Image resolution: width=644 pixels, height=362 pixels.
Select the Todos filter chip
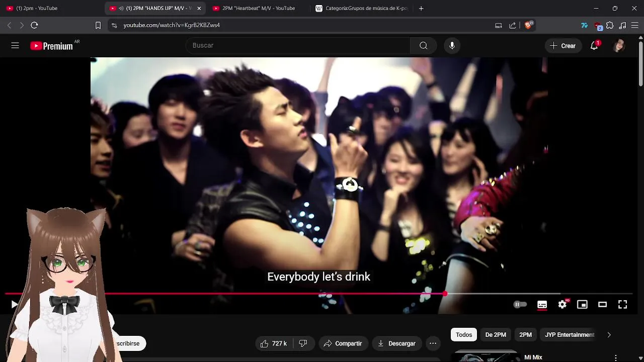464,335
